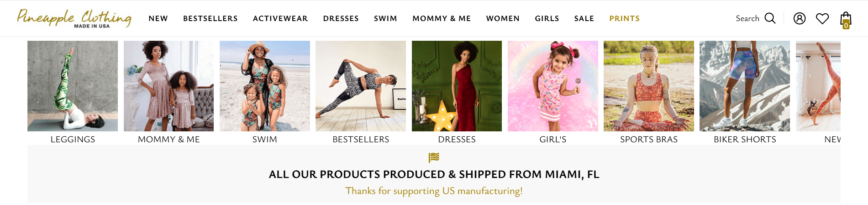
Task: Open the shopping bag cart icon
Action: point(846,20)
